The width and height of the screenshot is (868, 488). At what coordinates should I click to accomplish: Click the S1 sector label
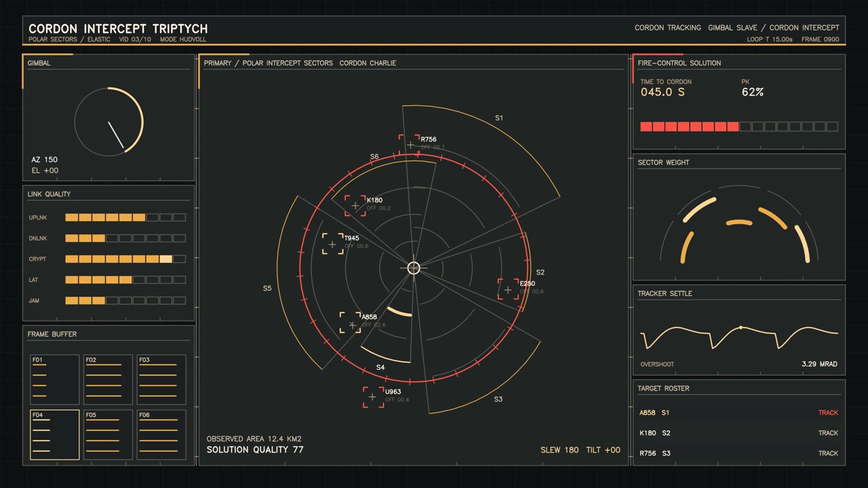click(499, 118)
